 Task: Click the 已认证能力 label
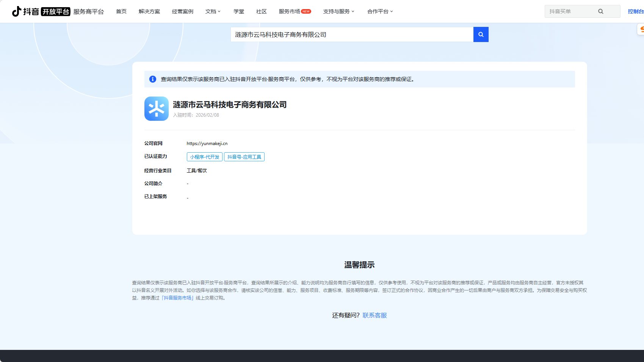155,156
